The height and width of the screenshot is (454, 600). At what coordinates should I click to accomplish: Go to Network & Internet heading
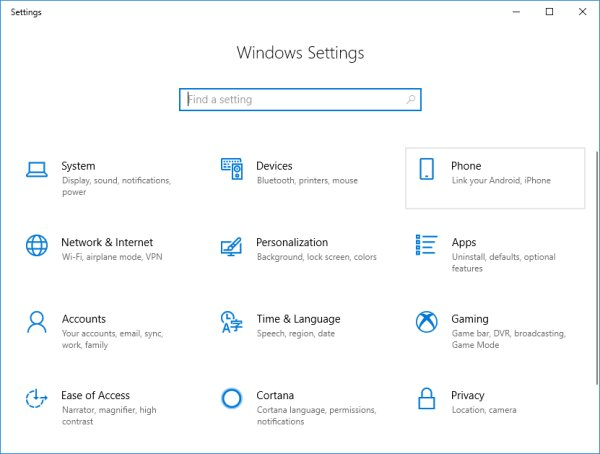(x=107, y=242)
